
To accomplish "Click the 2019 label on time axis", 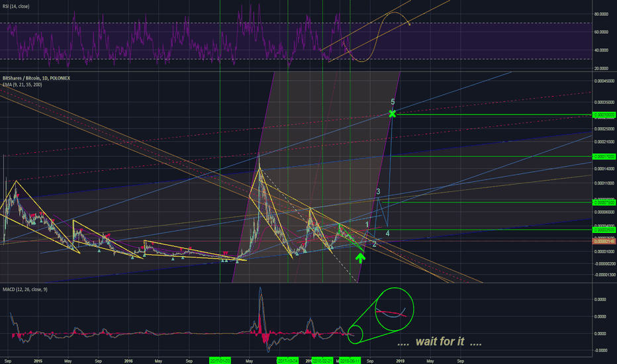I will [400, 361].
